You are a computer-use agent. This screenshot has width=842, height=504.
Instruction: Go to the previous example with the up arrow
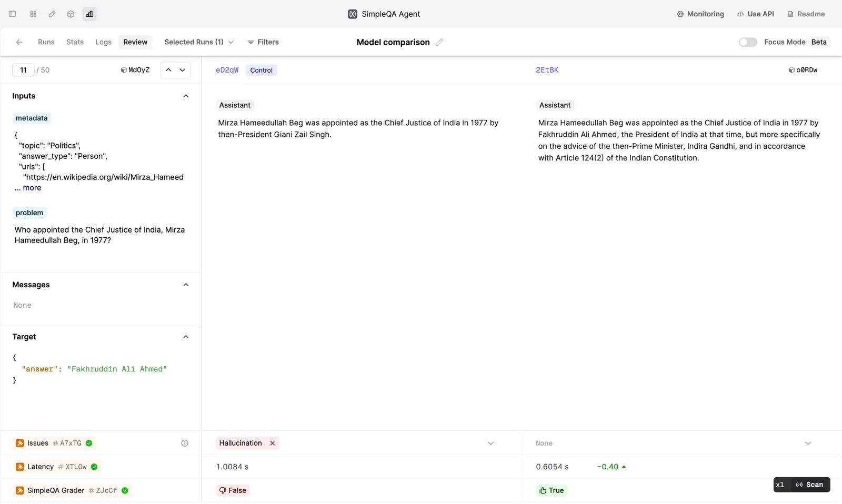tap(168, 70)
